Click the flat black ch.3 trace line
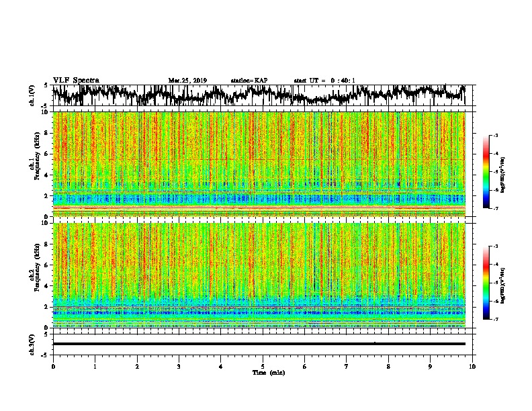This screenshot has height=411, width=532. coord(259,344)
